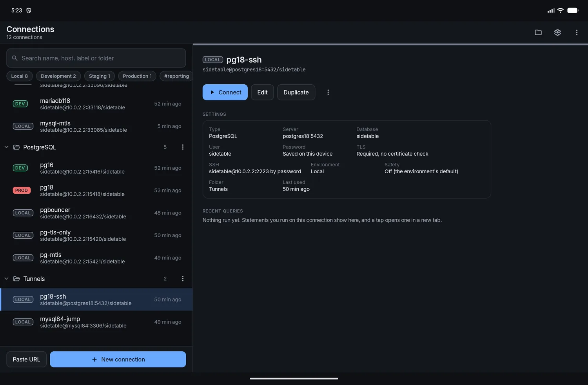Focus the search connections field
The image size is (588, 385).
[x=96, y=58]
